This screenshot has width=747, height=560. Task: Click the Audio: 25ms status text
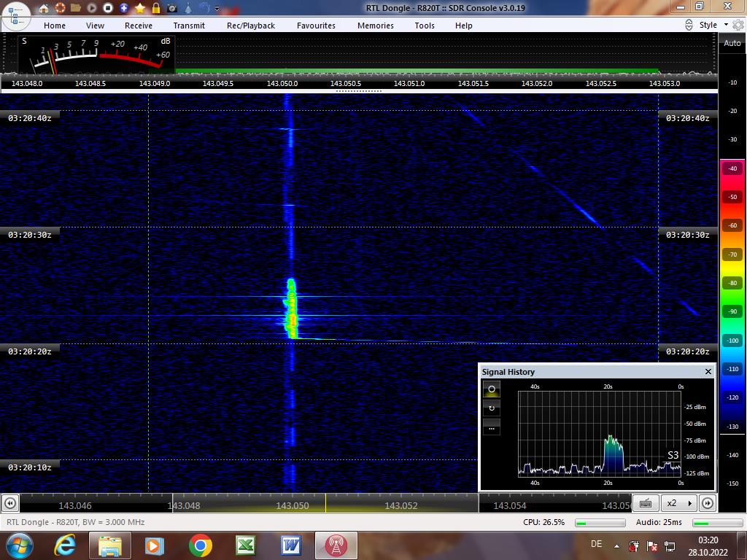(x=659, y=522)
